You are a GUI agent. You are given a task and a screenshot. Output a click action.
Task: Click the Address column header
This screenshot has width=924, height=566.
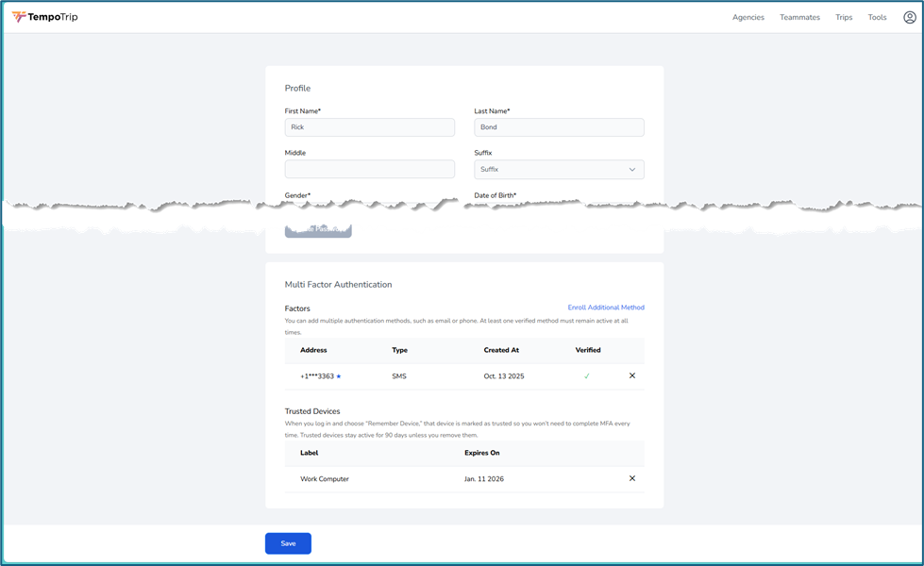(x=313, y=350)
